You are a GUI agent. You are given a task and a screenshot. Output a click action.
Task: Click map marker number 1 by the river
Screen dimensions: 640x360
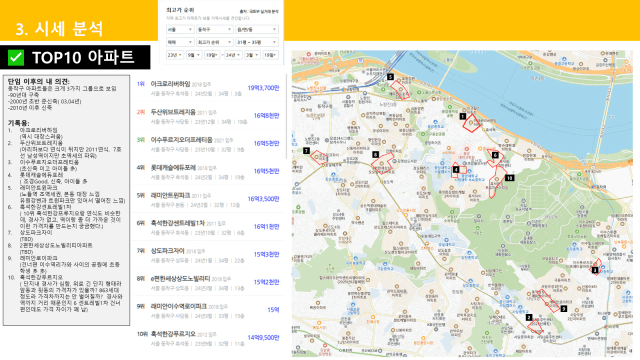pos(462,116)
